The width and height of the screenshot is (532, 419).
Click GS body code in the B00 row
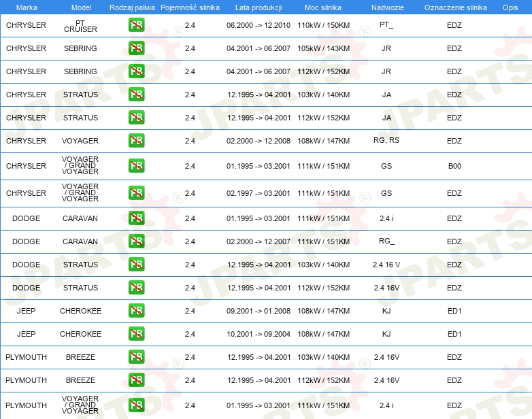pos(386,166)
